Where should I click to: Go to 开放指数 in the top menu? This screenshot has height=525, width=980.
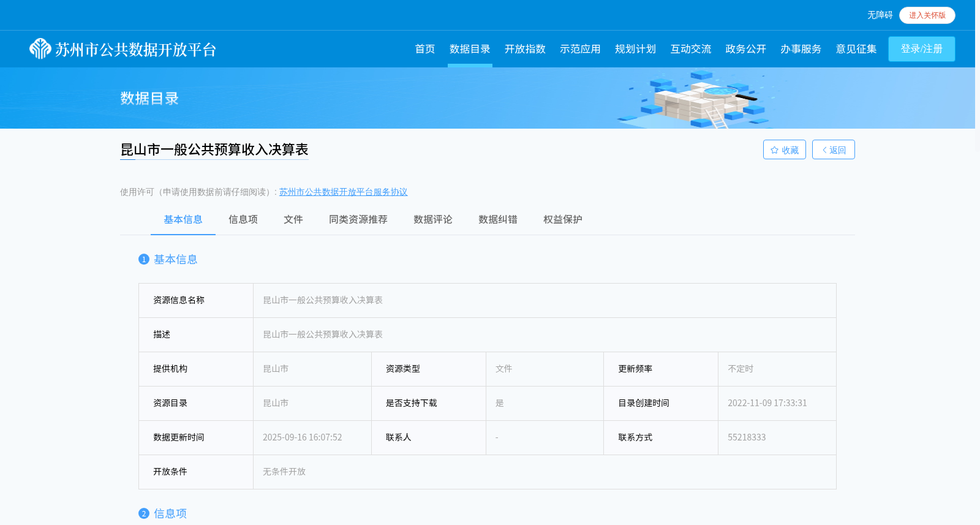click(x=525, y=49)
